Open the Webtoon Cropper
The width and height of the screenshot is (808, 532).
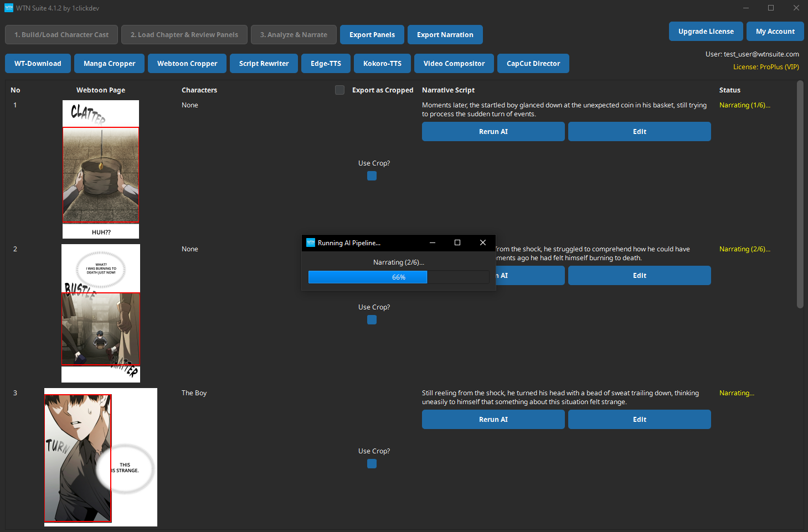tap(187, 63)
